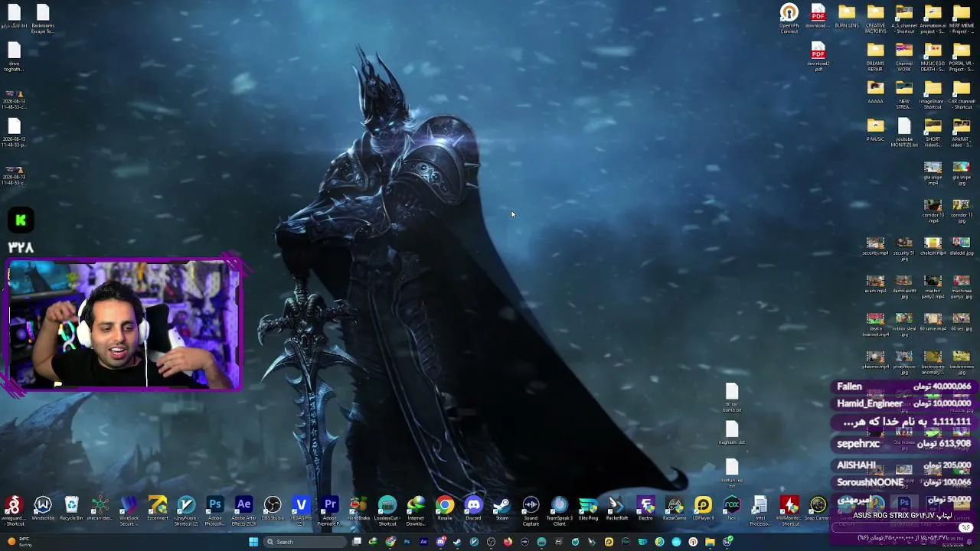Launch Chrome profile Rosalie shortcut
This screenshot has height=551, width=980.
(x=445, y=509)
